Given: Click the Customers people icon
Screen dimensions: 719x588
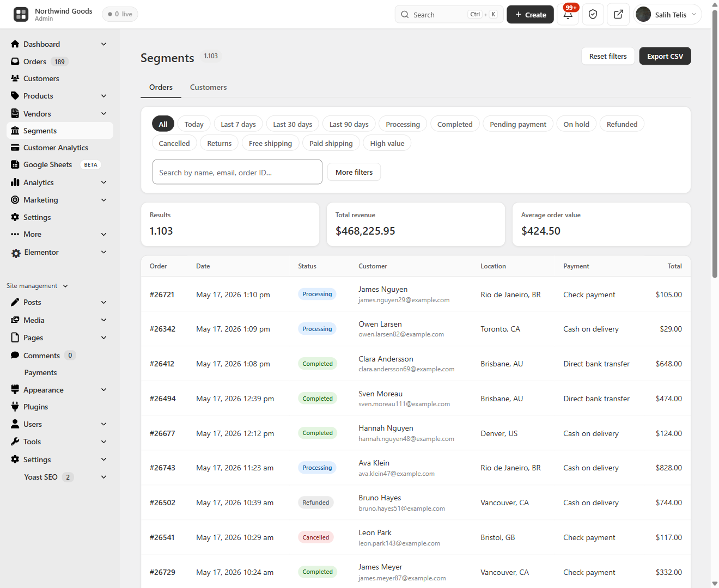Looking at the screenshot, I should (15, 78).
